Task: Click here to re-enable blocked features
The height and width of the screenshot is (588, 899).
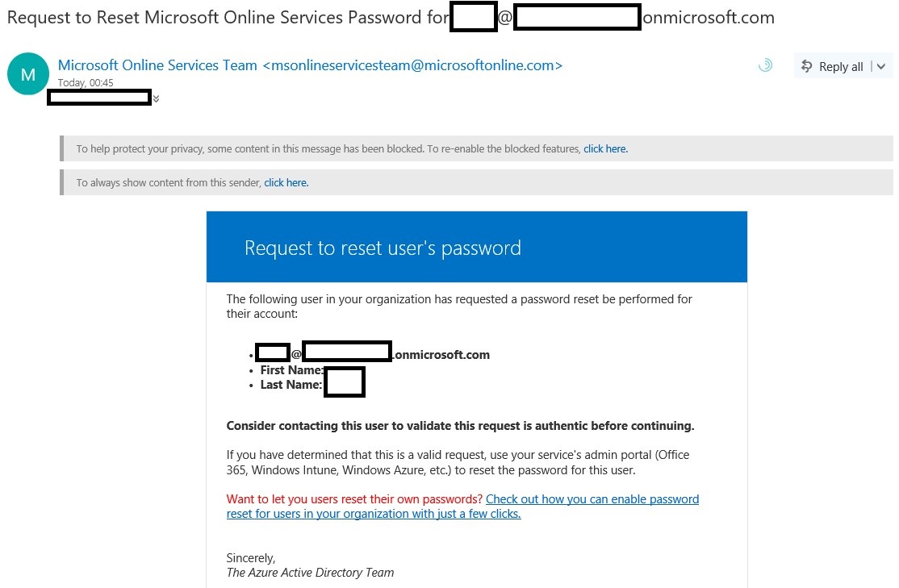Action: (605, 149)
